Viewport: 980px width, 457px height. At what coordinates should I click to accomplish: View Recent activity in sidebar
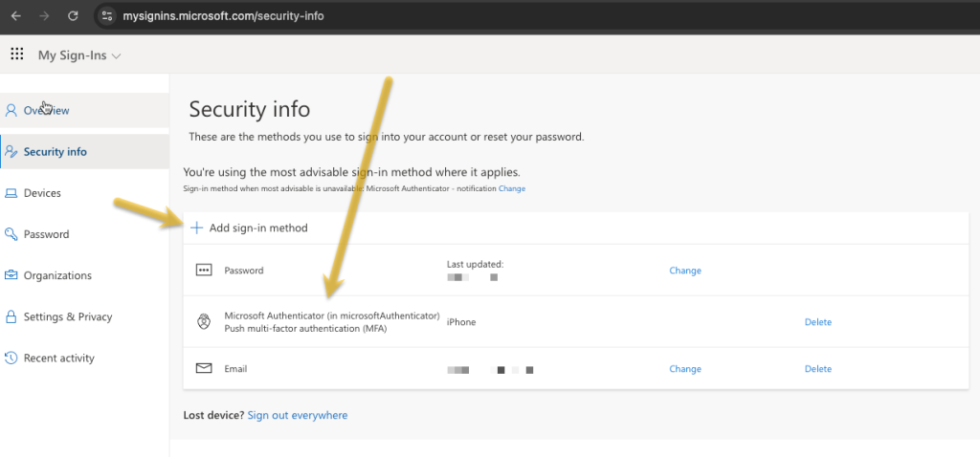58,359
